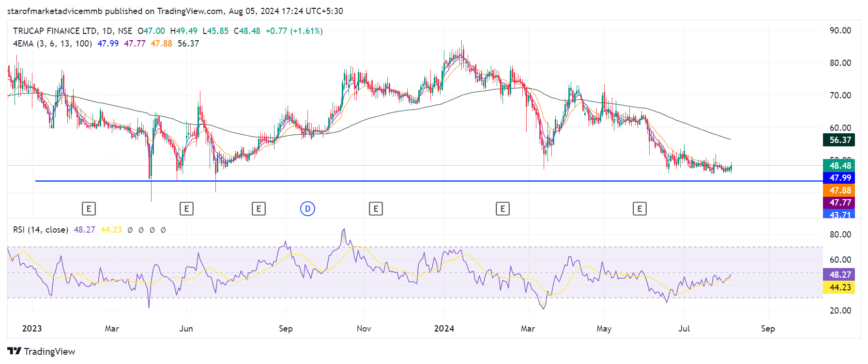Screen dimensions: 868x364
Task: Click the yellow 44.23 RSI axis tag
Action: tap(839, 287)
